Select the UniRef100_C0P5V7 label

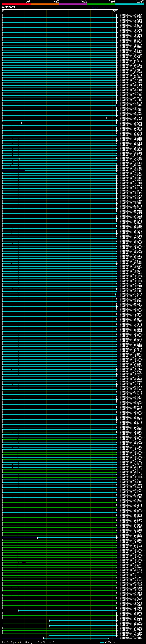(x=131, y=538)
